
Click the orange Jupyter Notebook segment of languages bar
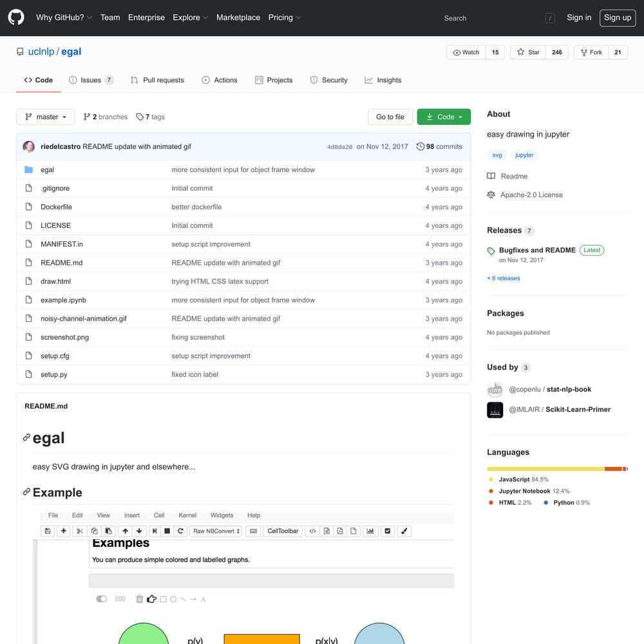pos(613,469)
